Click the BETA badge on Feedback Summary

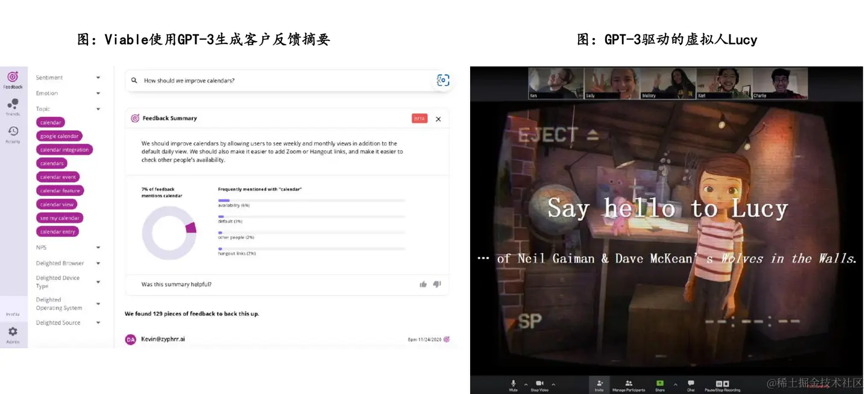[x=420, y=119]
